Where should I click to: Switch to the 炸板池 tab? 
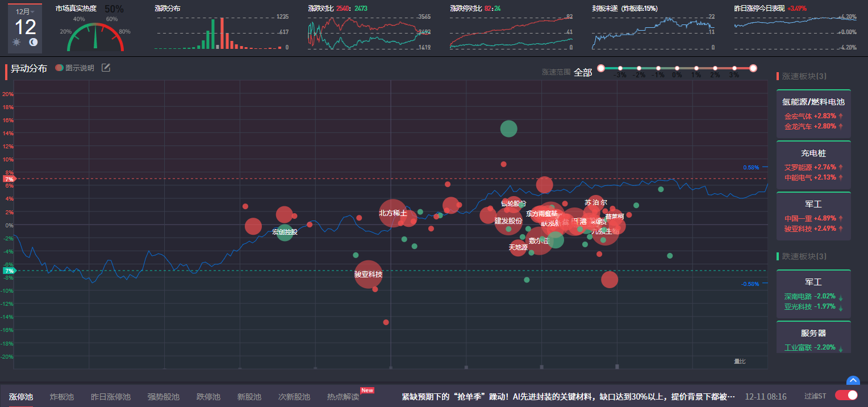[62, 397]
